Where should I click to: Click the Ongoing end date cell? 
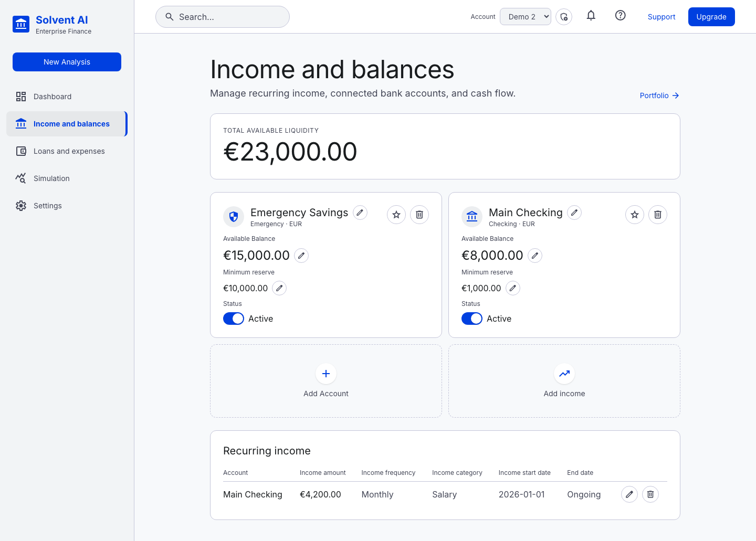pos(584,494)
